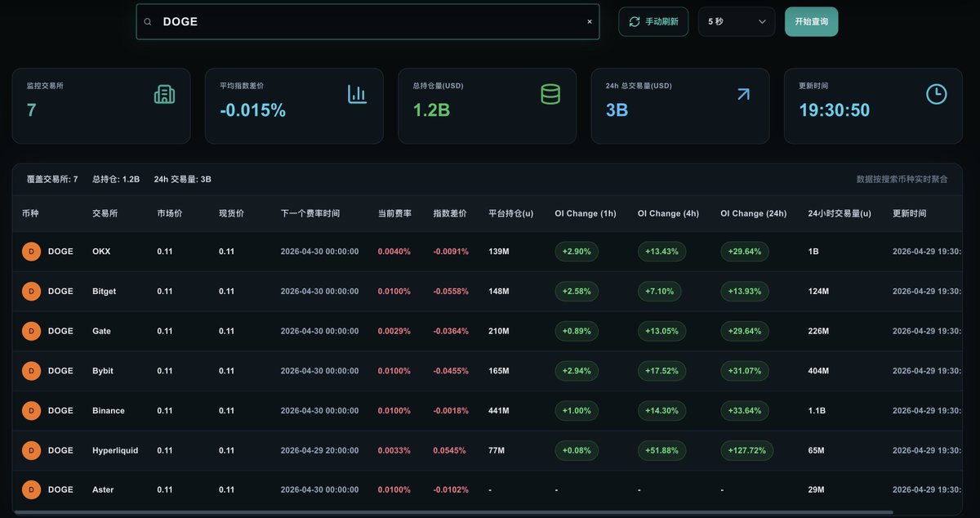Click the -0.015% average spread value
980x518 pixels.
pos(253,110)
